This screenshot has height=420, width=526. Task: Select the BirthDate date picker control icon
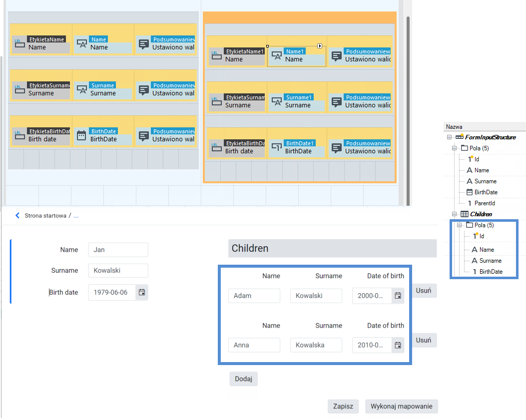tap(81, 135)
